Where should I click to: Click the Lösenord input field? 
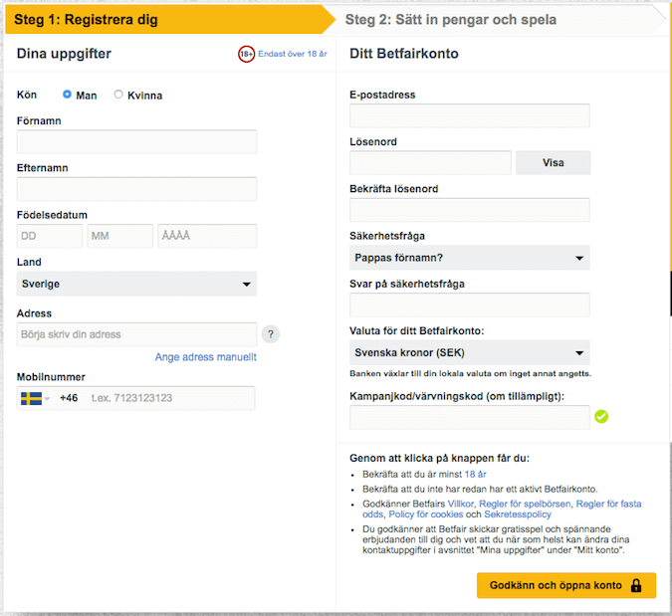430,163
